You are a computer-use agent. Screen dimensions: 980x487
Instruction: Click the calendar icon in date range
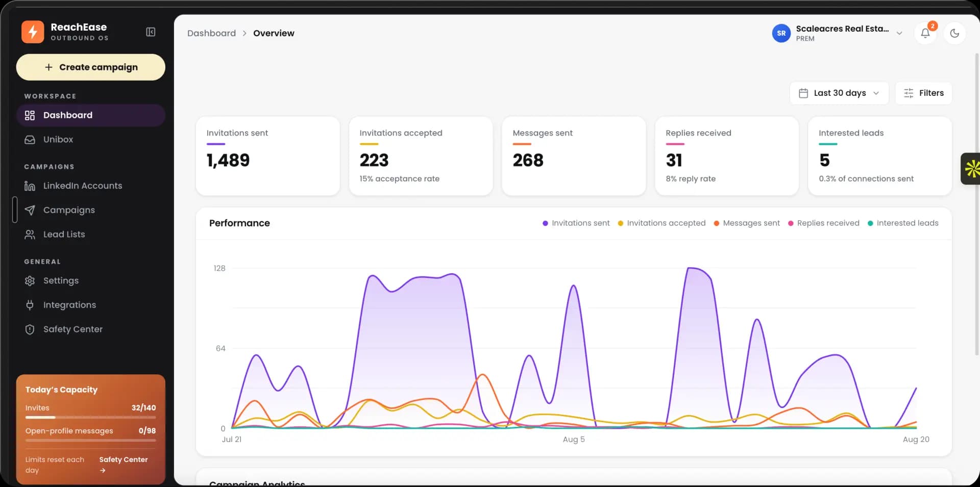[x=803, y=93]
